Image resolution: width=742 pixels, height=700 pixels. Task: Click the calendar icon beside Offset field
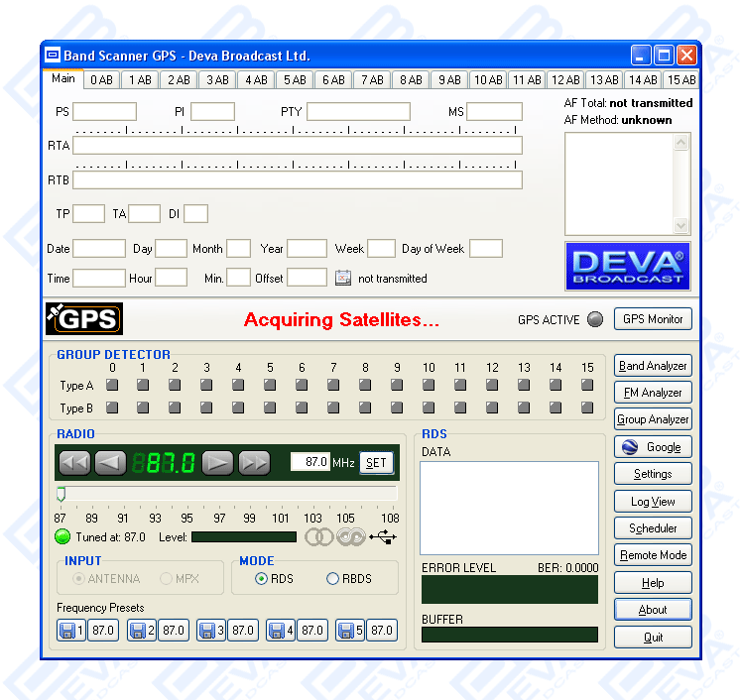pos(342,278)
